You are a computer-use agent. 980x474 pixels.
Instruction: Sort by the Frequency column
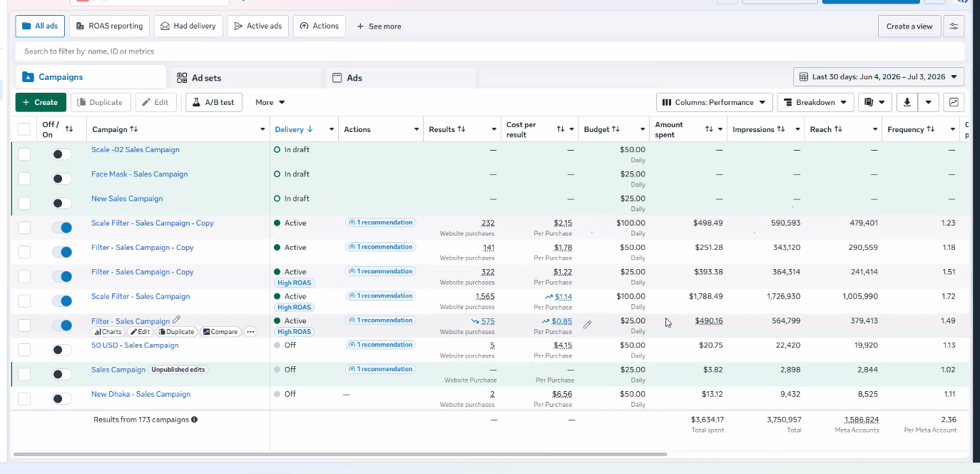930,129
